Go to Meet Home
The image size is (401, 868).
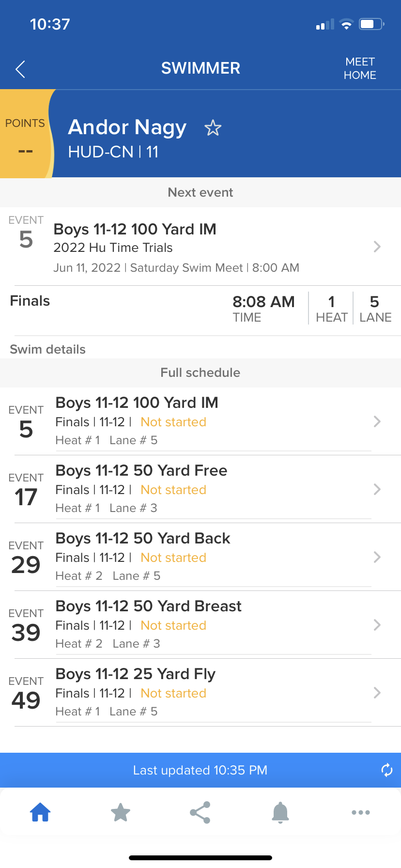(360, 68)
